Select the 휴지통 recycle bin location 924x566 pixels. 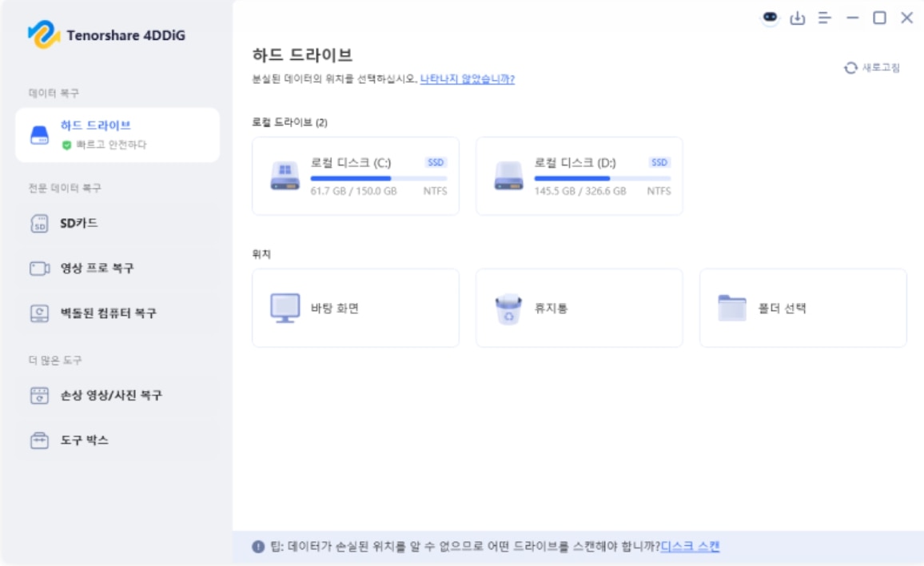(579, 308)
